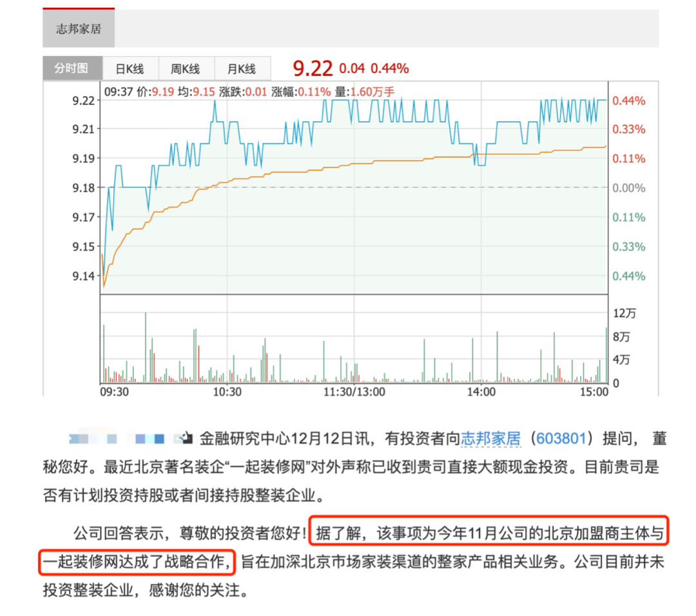
Task: Click the 量:1.60万手 volume readout
Action: tap(364, 92)
